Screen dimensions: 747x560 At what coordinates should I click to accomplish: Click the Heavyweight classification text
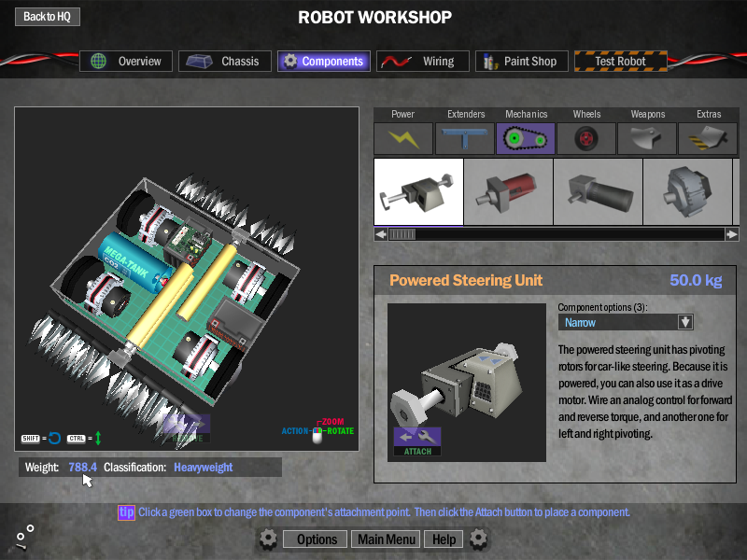coord(204,468)
